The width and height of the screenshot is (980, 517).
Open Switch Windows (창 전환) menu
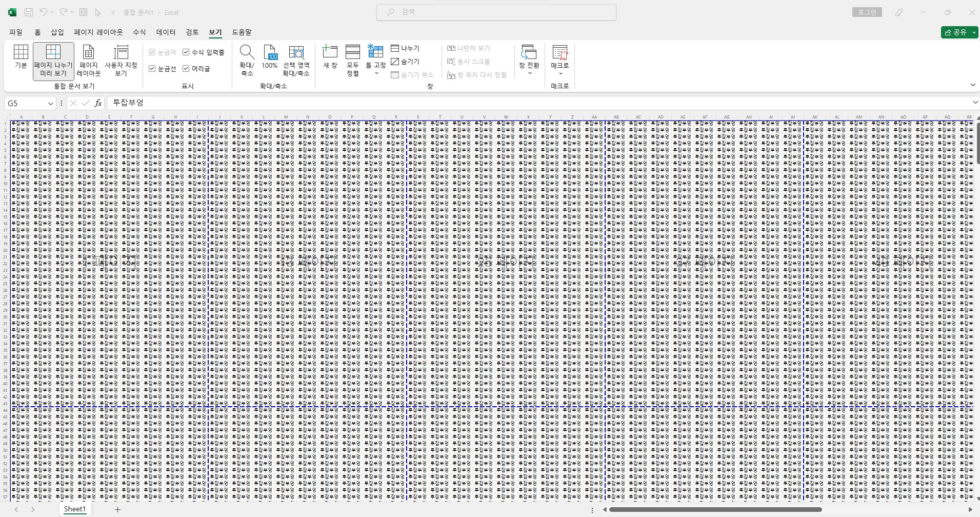(x=529, y=61)
